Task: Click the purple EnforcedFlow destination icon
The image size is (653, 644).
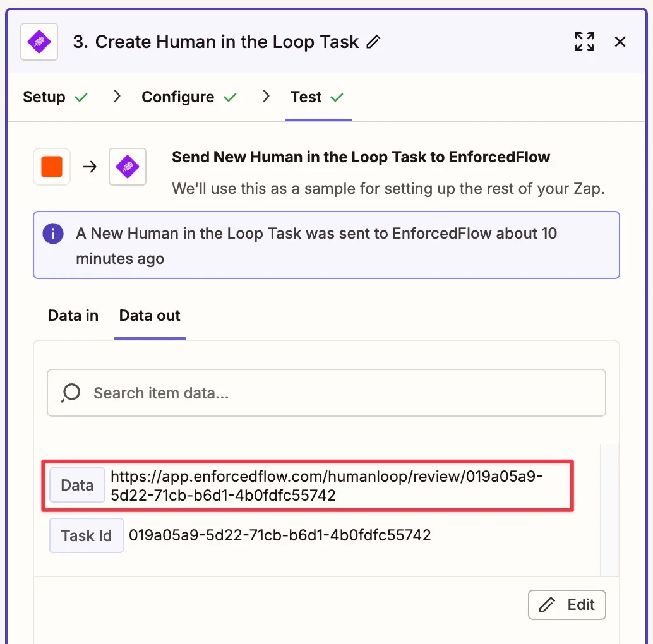Action: click(x=128, y=167)
